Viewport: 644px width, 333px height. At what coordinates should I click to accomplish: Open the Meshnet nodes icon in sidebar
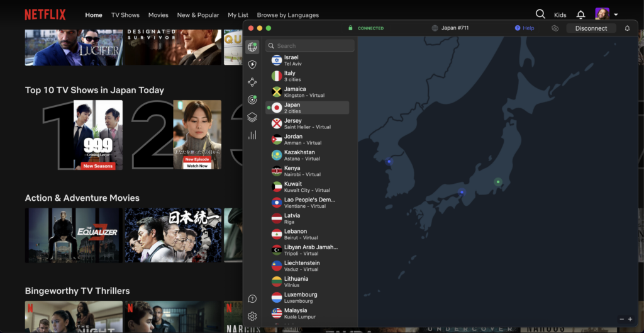coord(252,82)
